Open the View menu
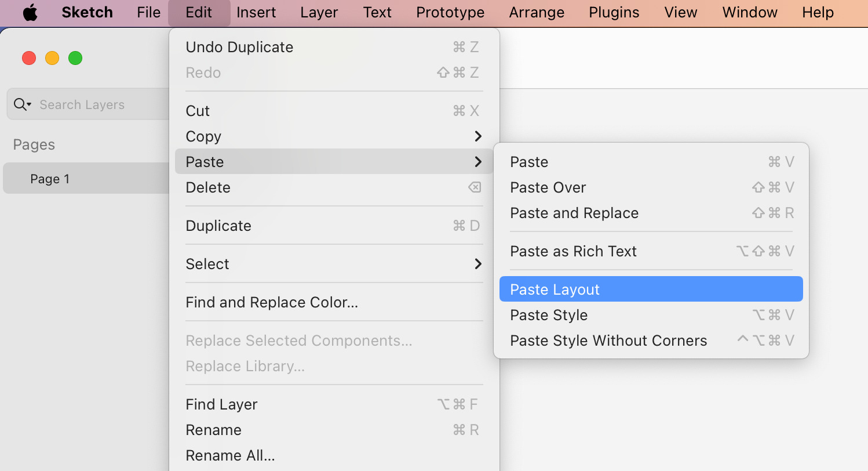This screenshot has height=471, width=868. coord(681,12)
